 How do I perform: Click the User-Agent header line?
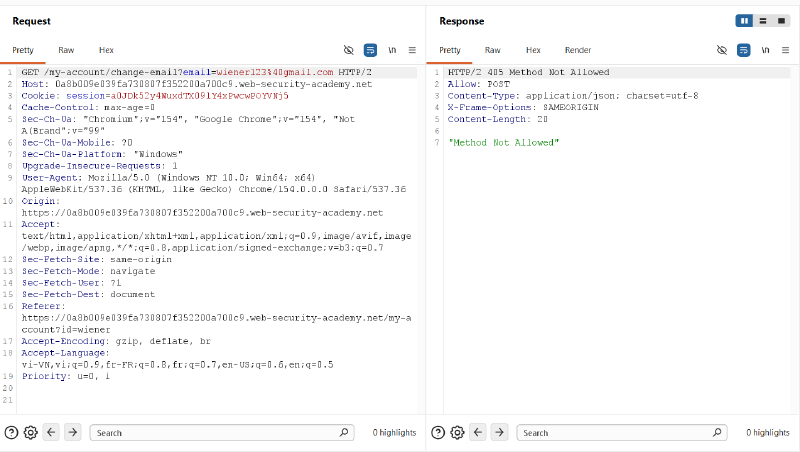pos(214,184)
